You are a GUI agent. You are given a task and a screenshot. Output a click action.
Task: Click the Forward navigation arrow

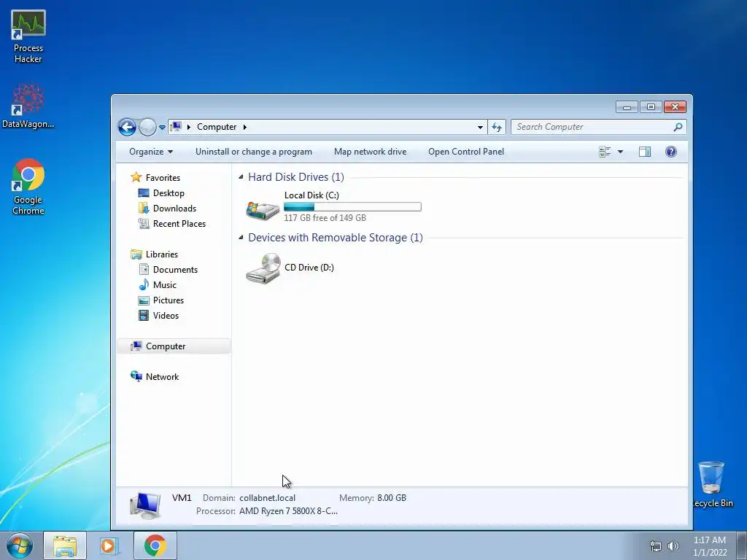(x=147, y=127)
